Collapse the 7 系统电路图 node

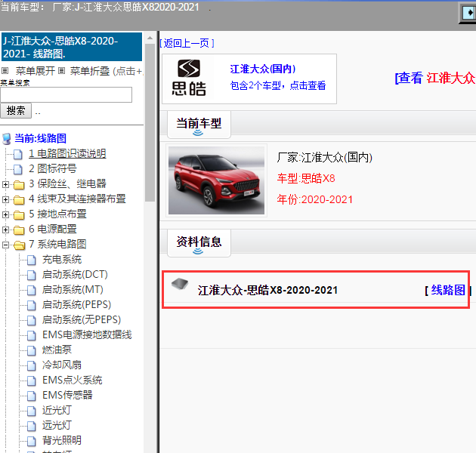click(5, 245)
